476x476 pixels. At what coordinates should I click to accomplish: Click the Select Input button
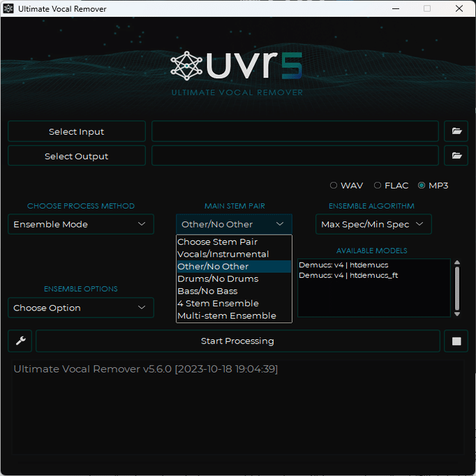click(x=77, y=131)
